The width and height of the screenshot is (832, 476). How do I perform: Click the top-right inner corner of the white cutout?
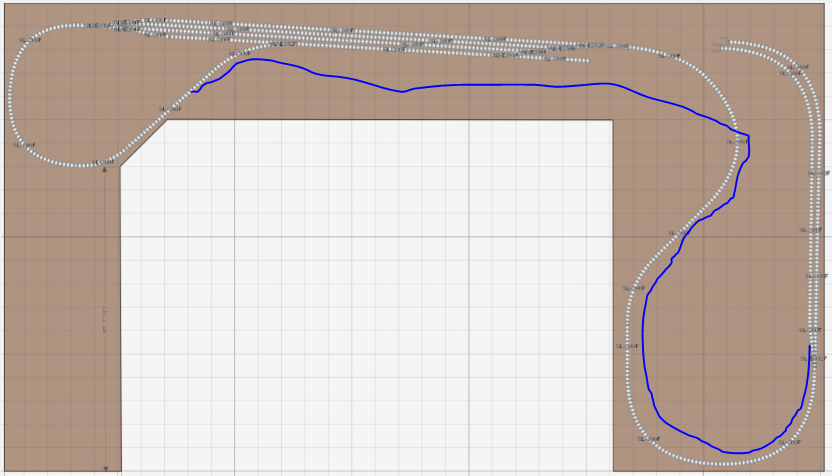[612, 121]
